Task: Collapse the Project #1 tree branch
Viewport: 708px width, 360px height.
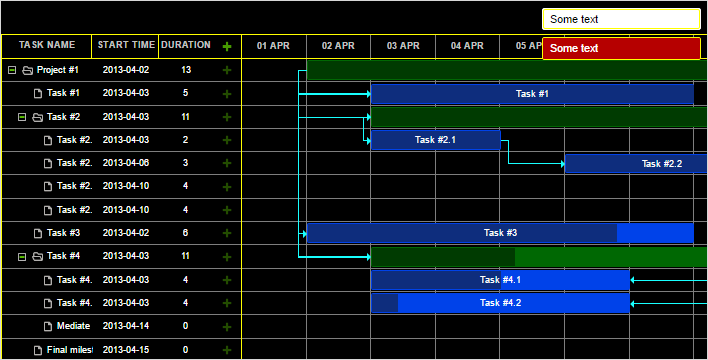Action: point(12,70)
